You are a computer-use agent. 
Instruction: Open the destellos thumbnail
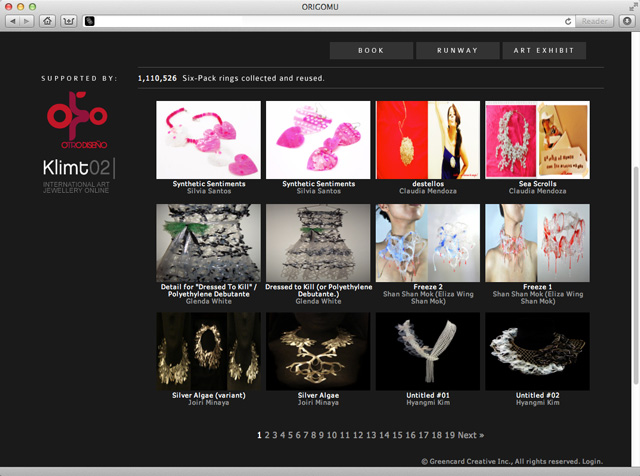pos(428,140)
